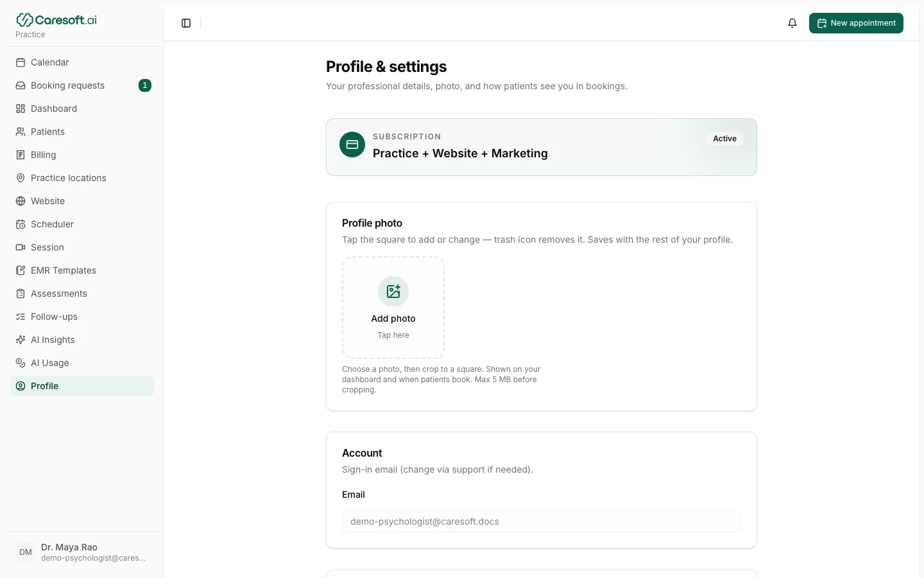Open Booking requests menu item
The height and width of the screenshot is (578, 924).
[82, 85]
